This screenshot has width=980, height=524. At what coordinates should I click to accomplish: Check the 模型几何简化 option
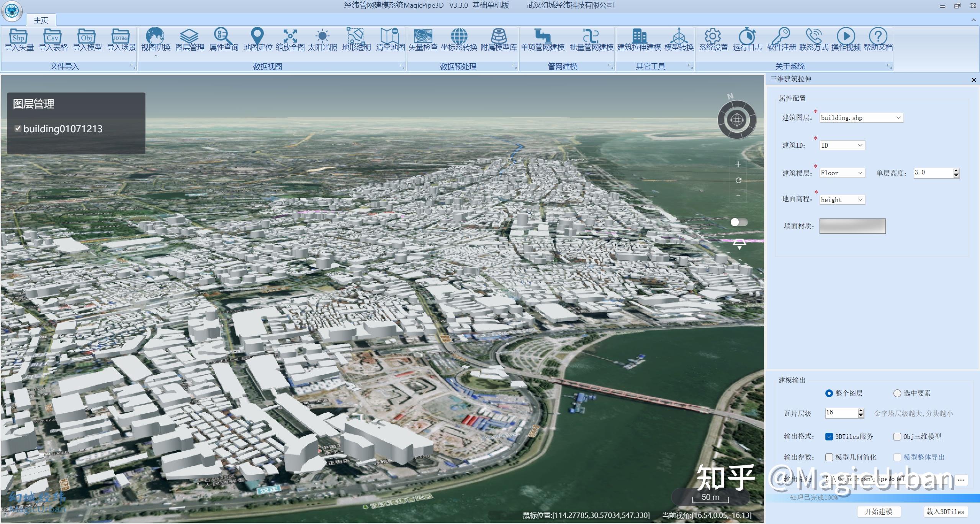tap(829, 457)
